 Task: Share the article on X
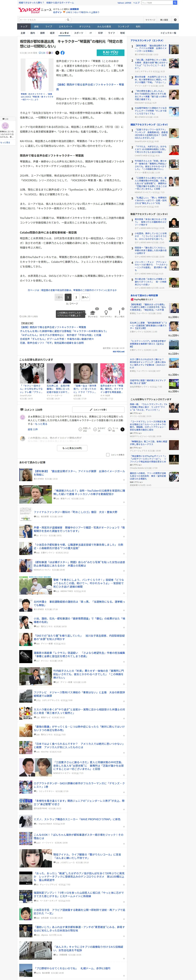coord(57,53)
